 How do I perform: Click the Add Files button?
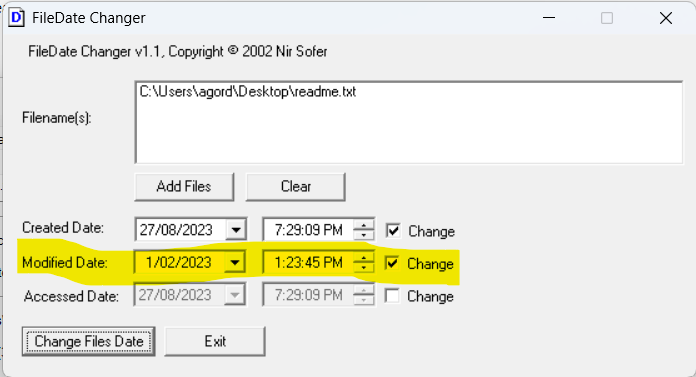point(184,187)
